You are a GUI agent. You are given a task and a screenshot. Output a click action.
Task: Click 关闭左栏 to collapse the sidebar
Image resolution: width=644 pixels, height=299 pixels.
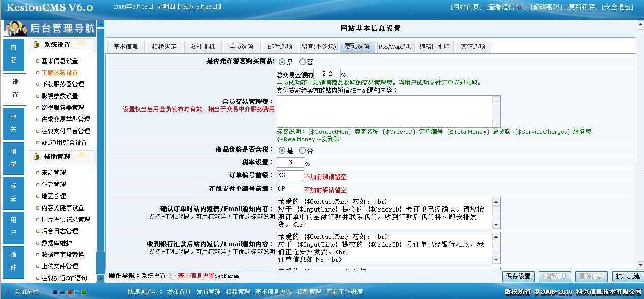(25, 292)
